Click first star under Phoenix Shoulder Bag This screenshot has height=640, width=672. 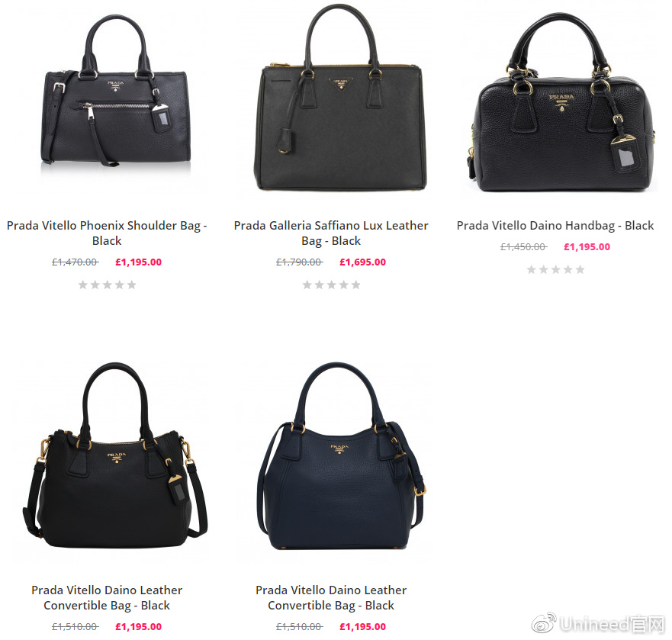click(x=82, y=285)
